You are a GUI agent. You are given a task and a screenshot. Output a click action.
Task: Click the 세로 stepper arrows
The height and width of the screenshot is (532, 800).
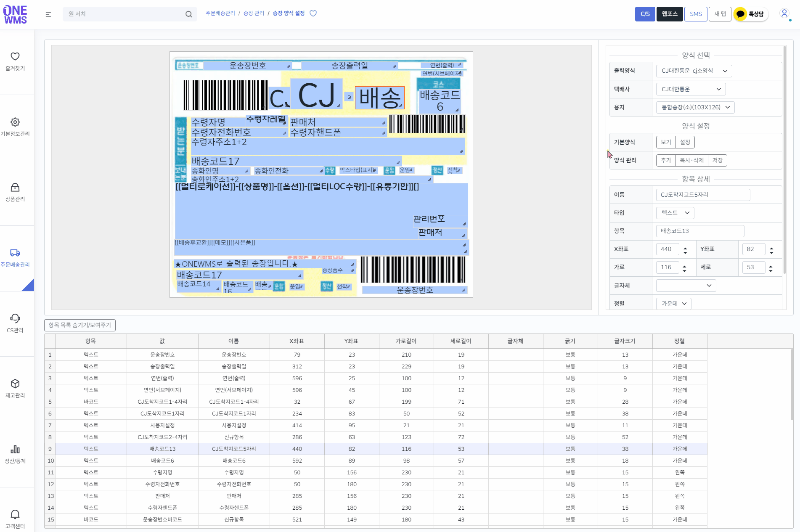(x=771, y=269)
